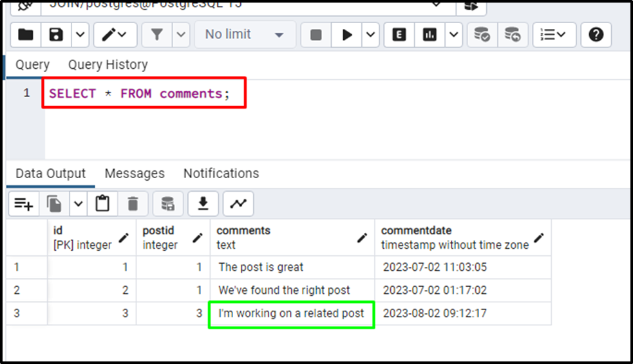
Task: Execute the query with play button
Action: [346, 35]
